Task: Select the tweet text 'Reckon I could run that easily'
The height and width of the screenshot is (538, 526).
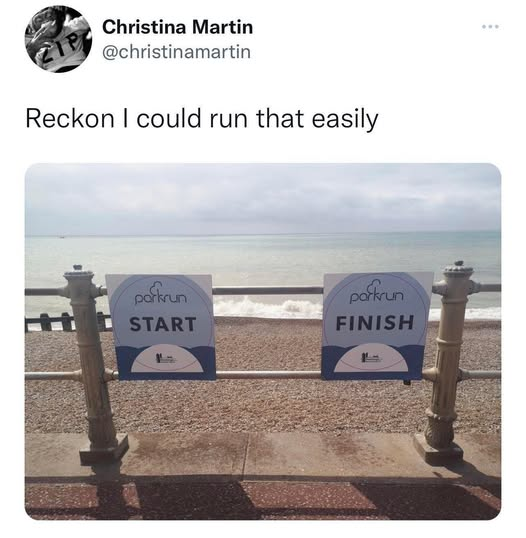Action: 202,119
